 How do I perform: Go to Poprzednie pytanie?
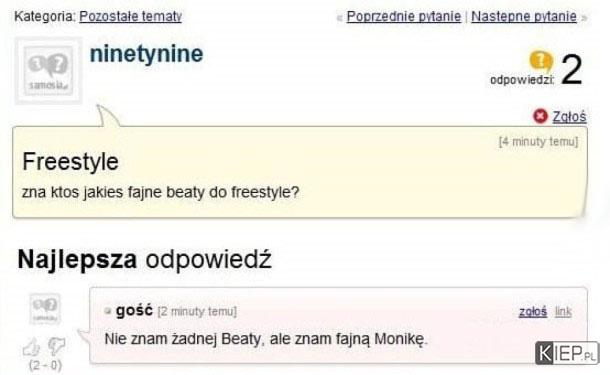pos(403,16)
